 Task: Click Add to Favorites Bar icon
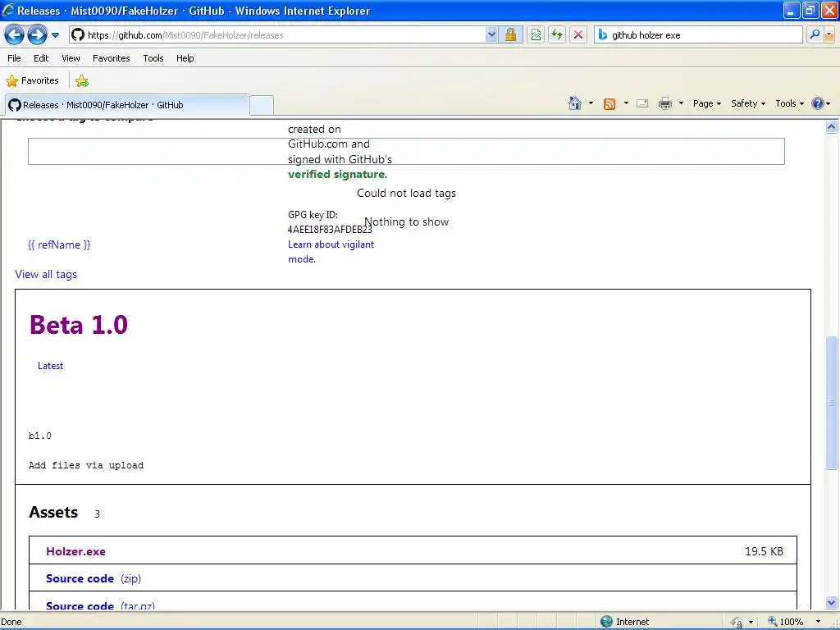(82, 81)
